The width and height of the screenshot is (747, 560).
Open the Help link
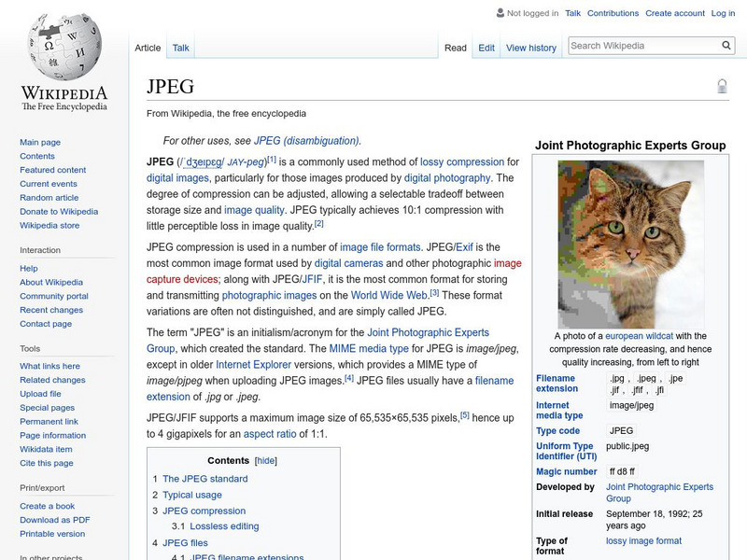point(29,268)
